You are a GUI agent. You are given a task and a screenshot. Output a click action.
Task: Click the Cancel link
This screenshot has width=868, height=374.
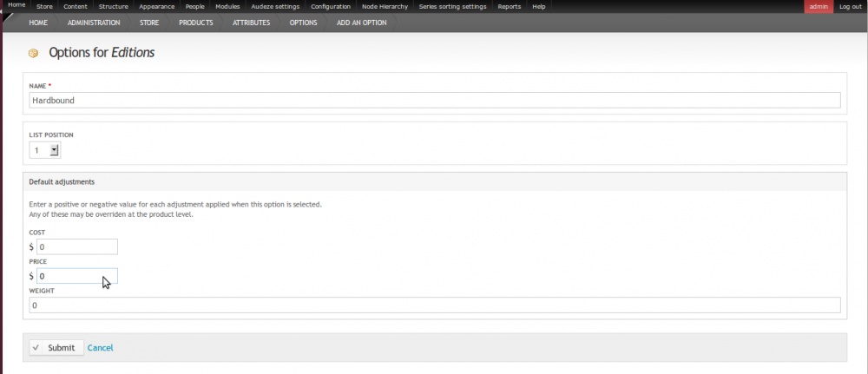[100, 348]
